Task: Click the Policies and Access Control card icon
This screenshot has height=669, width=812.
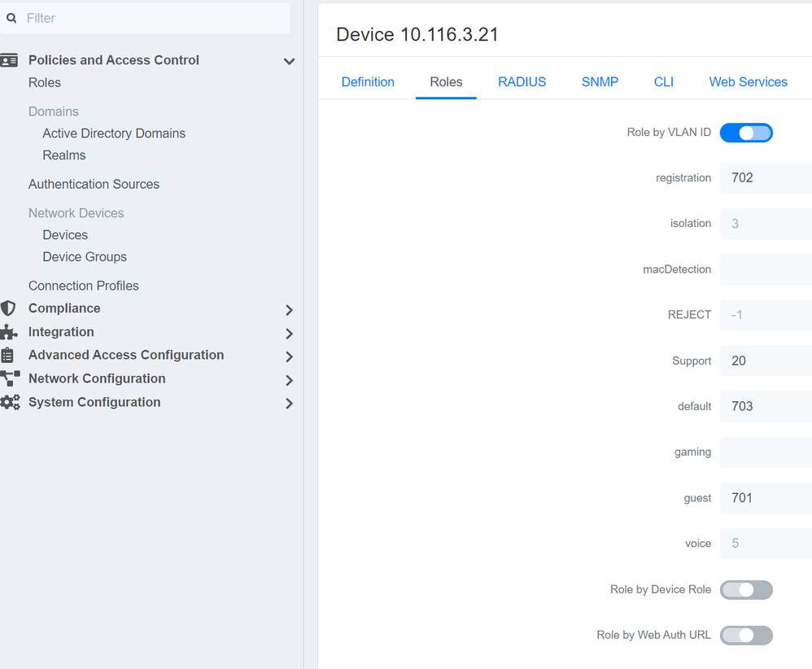Action: point(9,60)
